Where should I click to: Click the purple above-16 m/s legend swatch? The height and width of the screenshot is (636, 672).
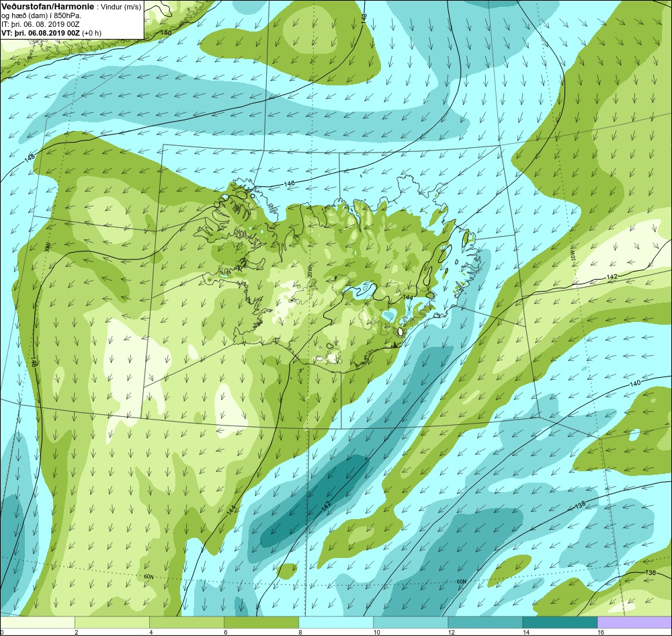tap(634, 623)
